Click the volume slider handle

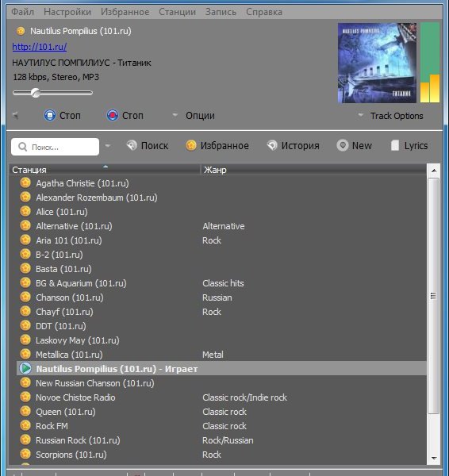[x=36, y=93]
